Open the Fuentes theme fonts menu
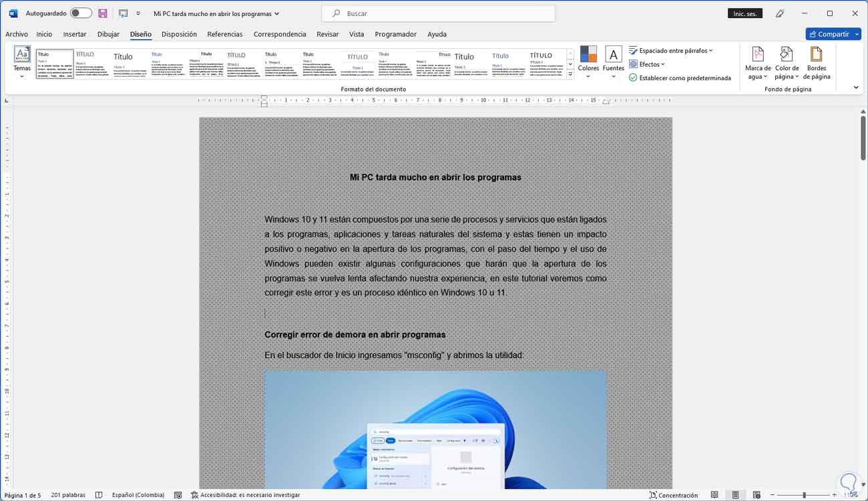Screen dimensions: 868x501 (613, 63)
